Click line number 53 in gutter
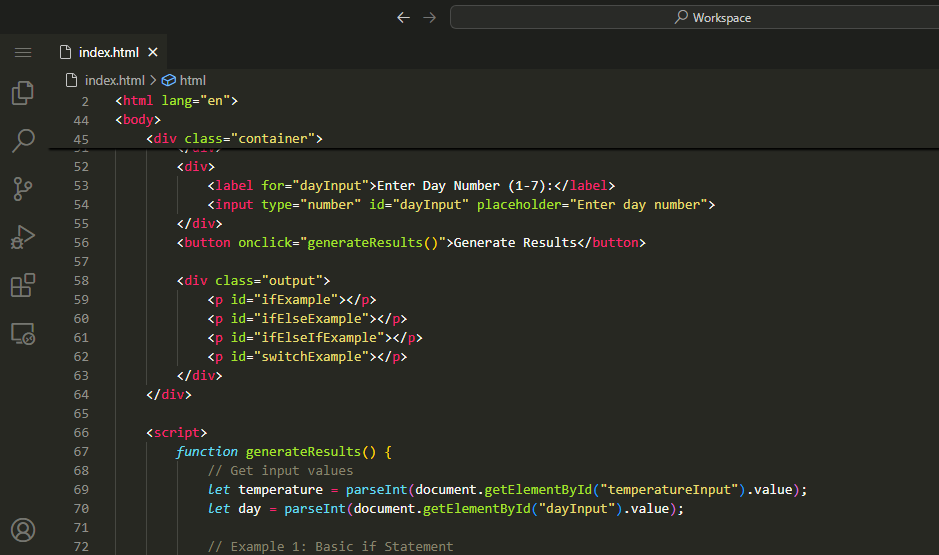Viewport: 939px width, 555px height. pos(81,186)
